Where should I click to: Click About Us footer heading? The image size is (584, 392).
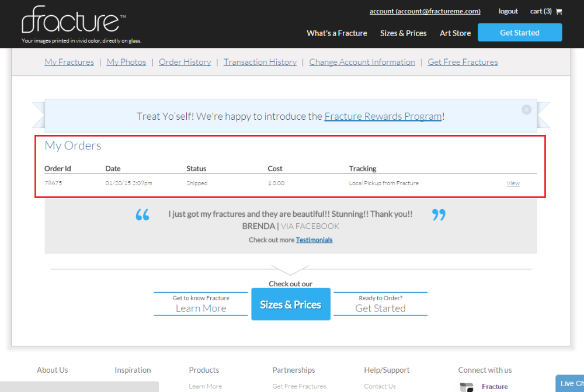click(52, 370)
